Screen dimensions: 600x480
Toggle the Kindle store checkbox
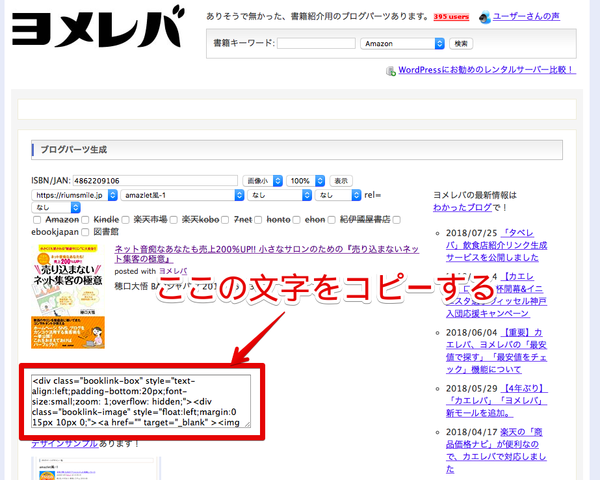tap(85, 220)
